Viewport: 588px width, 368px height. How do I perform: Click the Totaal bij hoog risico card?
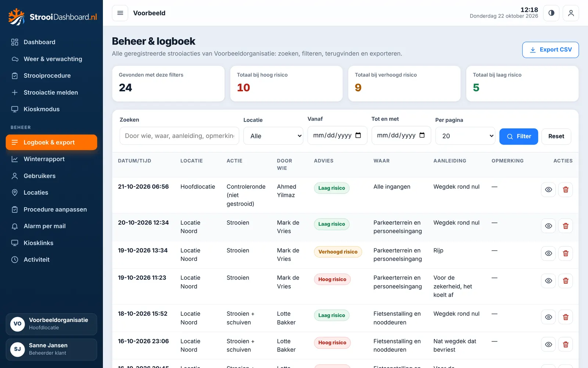coord(286,84)
